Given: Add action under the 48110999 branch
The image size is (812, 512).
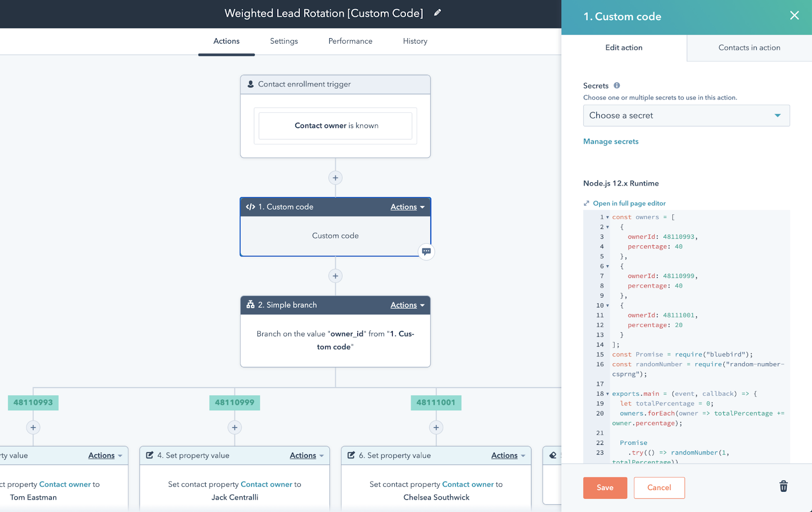Looking at the screenshot, I should [x=234, y=427].
